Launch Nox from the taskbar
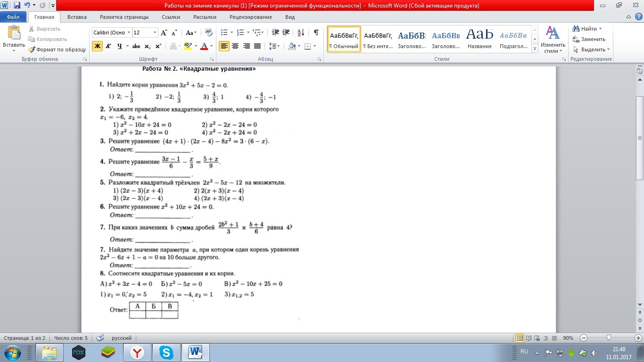The width and height of the screenshot is (644, 362). pyautogui.click(x=79, y=353)
